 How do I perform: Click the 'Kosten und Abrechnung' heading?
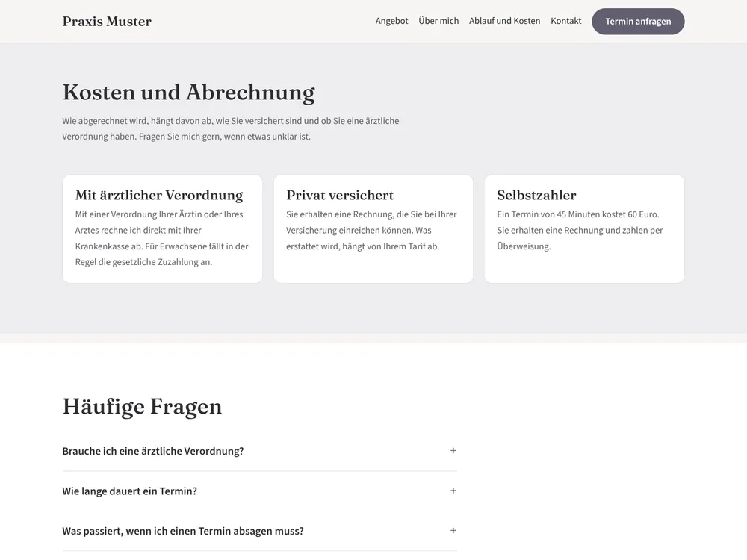(x=189, y=93)
